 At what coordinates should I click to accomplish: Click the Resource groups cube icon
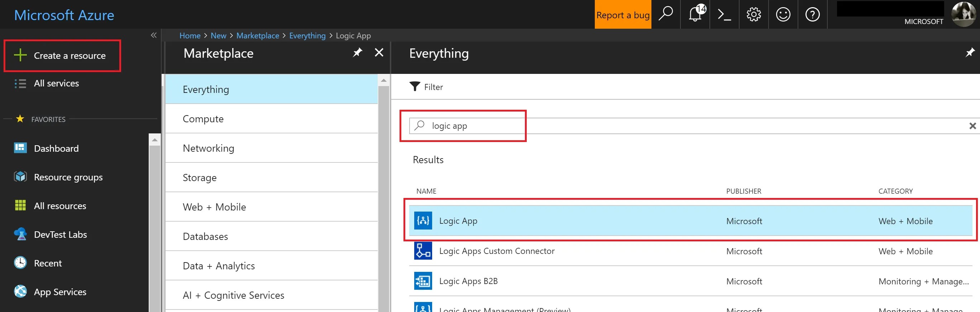[x=20, y=177]
